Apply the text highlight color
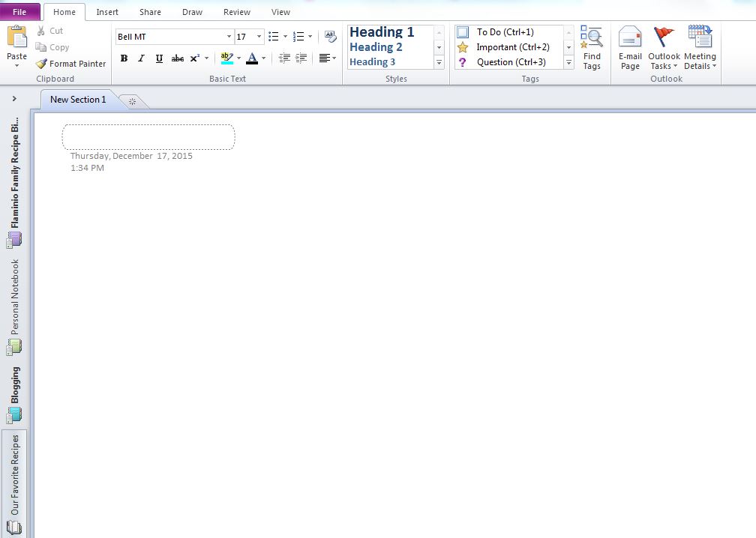 coord(226,58)
